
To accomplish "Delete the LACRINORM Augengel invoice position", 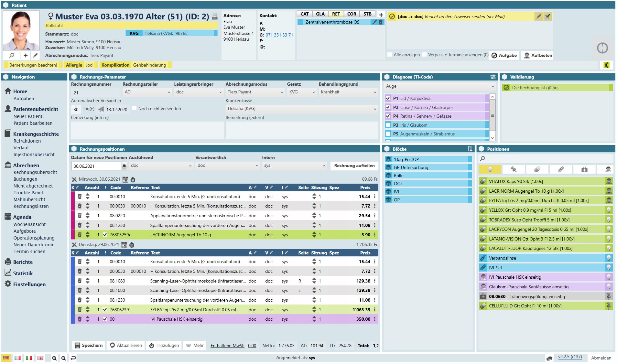I will pos(80,235).
